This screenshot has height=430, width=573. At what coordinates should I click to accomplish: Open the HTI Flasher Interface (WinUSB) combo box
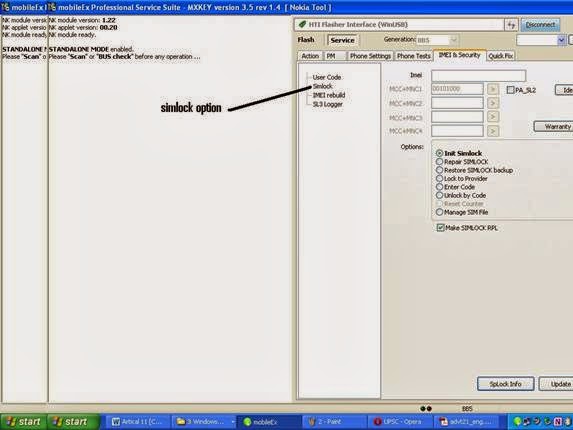pyautogui.click(x=399, y=25)
